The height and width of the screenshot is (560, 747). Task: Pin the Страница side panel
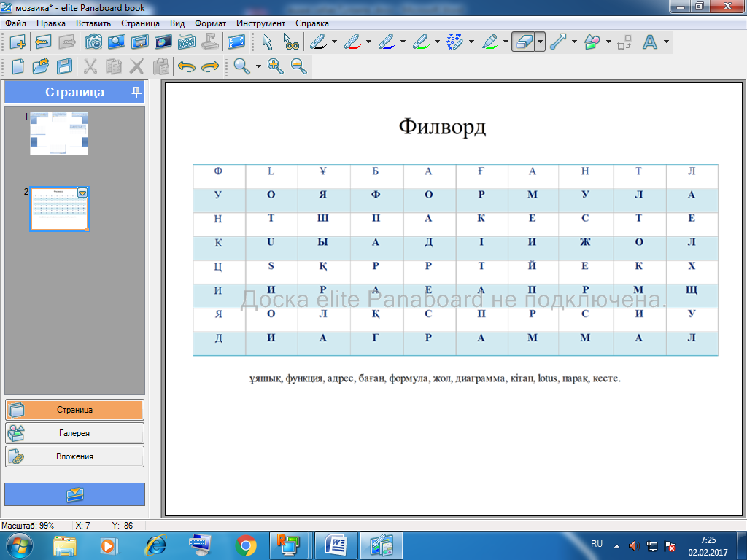[136, 92]
